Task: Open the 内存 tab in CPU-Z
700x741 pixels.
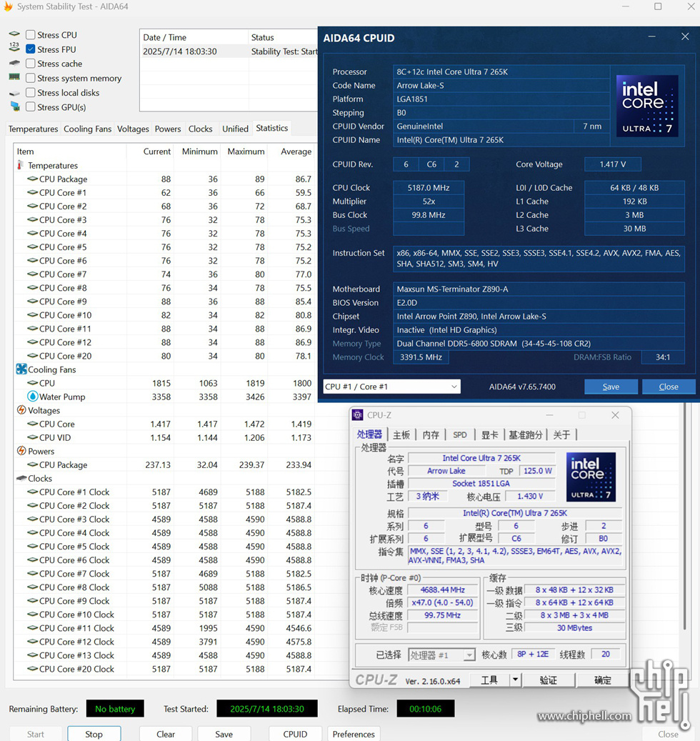Action: 430,434
